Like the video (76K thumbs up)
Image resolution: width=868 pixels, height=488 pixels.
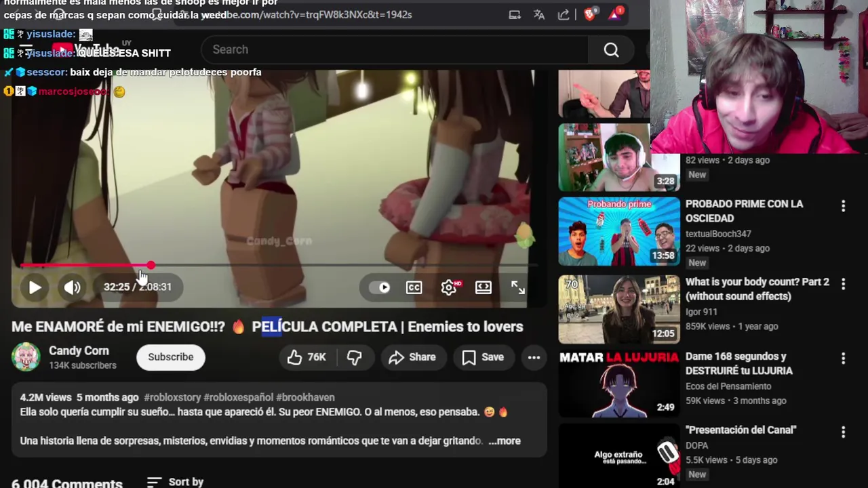tap(307, 357)
